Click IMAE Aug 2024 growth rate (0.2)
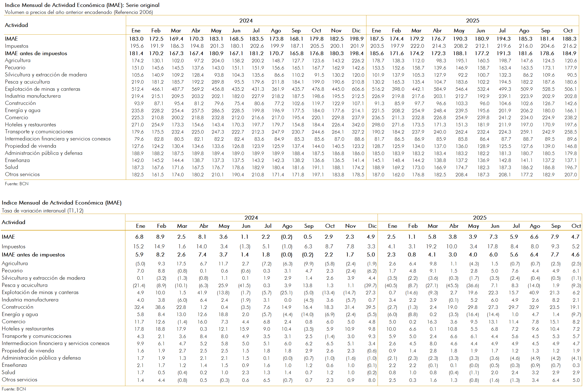 pos(286,236)
